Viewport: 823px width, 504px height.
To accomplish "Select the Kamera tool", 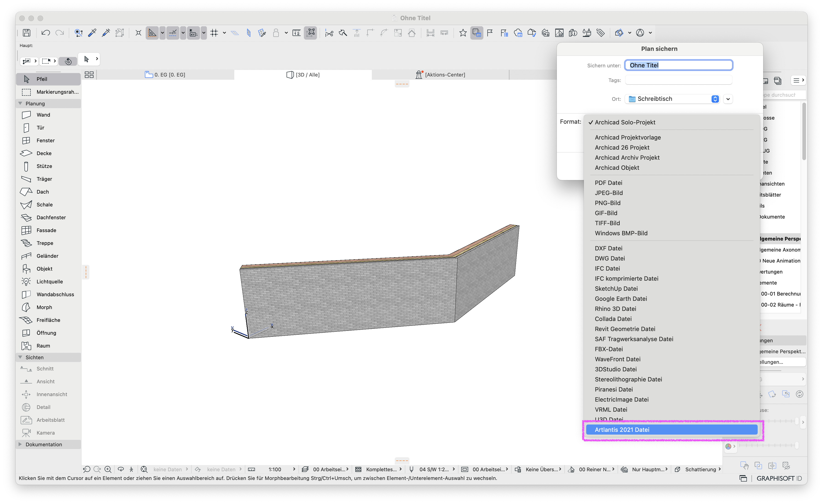I will [x=48, y=433].
